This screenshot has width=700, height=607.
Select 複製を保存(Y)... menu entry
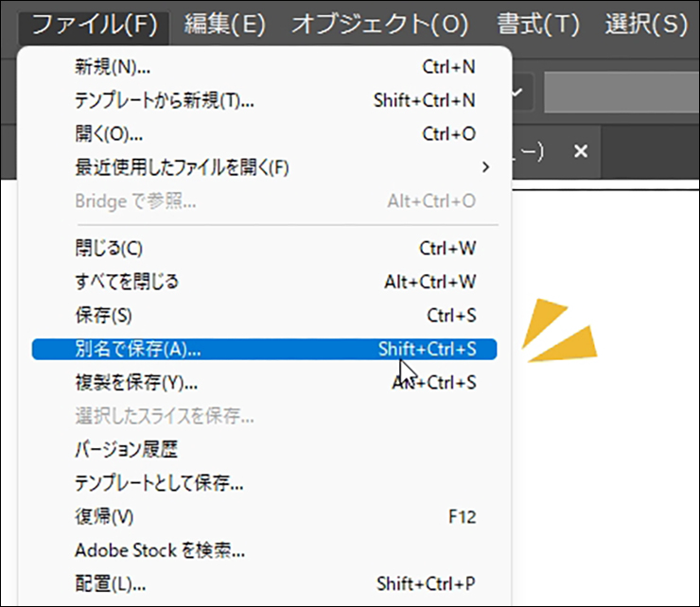click(136, 383)
